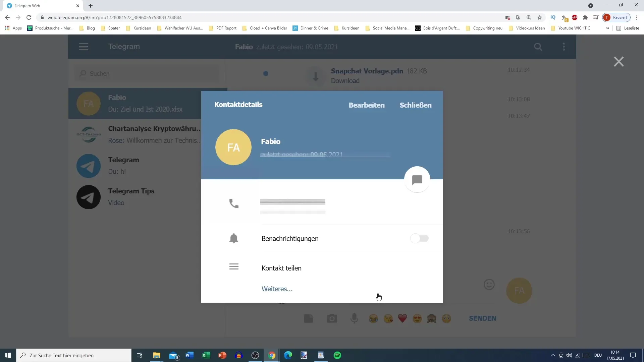Close the overlay with the large X icon
The height and width of the screenshot is (362, 644).
pyautogui.click(x=619, y=62)
